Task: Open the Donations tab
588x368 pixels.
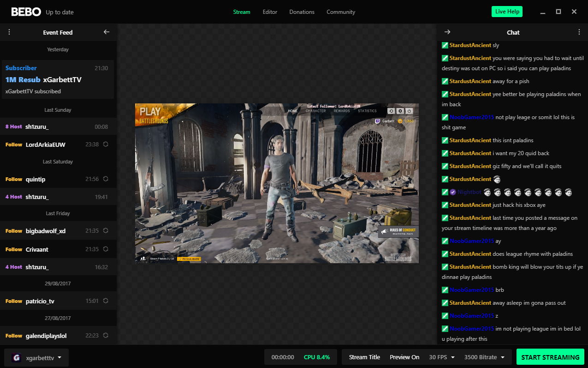Action: pos(302,12)
